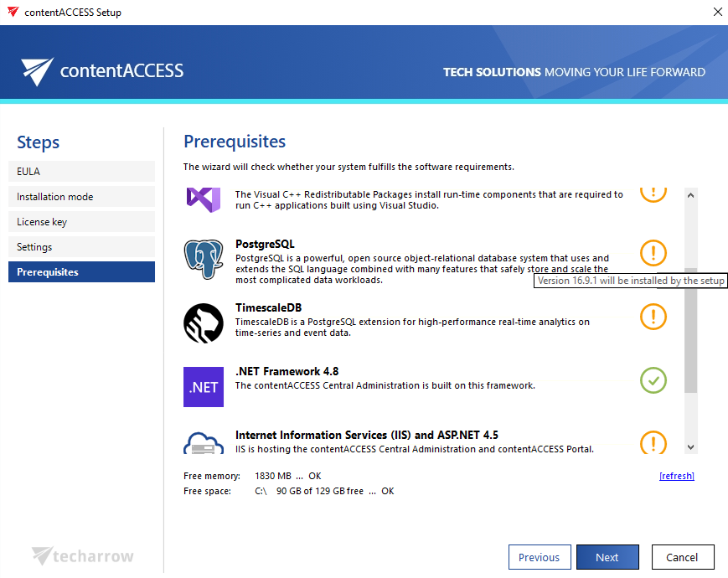Click the scrollbar down arrow
The image size is (728, 578).
point(690,447)
